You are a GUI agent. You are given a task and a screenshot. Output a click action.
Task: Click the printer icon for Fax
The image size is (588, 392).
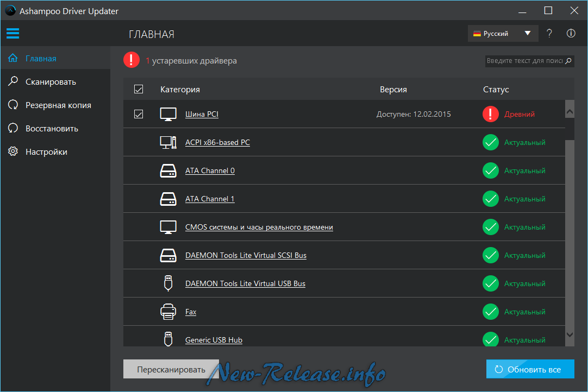click(168, 312)
